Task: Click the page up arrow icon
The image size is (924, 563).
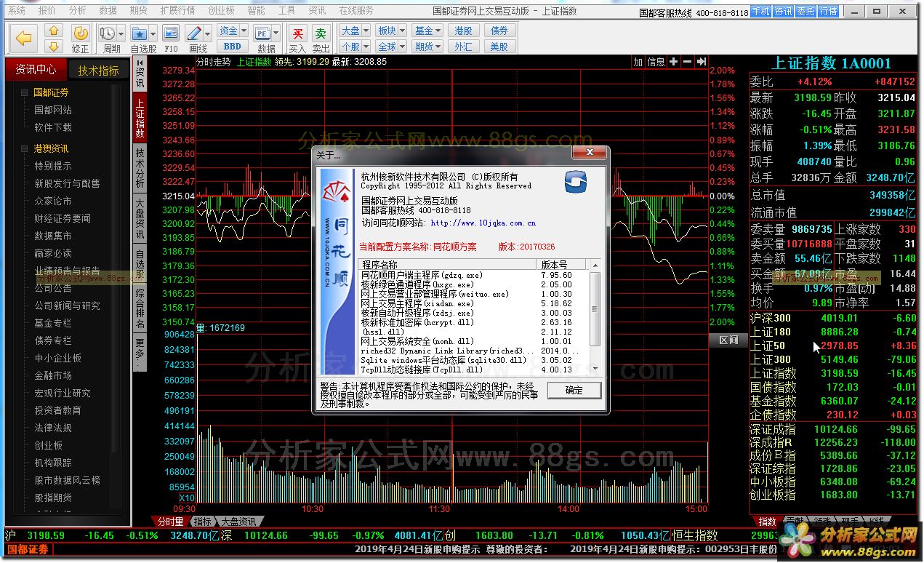Action: 54,31
